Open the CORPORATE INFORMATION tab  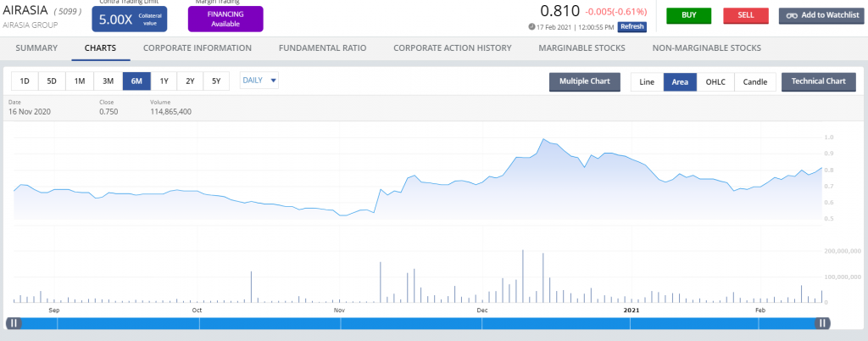pyautogui.click(x=198, y=48)
